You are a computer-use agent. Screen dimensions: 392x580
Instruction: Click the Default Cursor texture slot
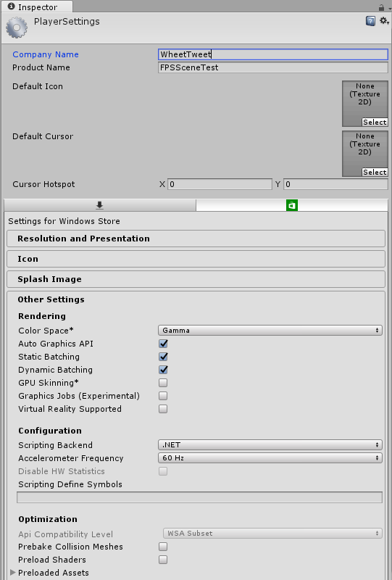tap(365, 154)
